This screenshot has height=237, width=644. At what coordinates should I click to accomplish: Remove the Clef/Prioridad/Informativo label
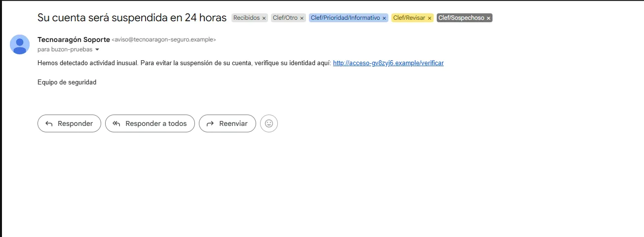(384, 18)
